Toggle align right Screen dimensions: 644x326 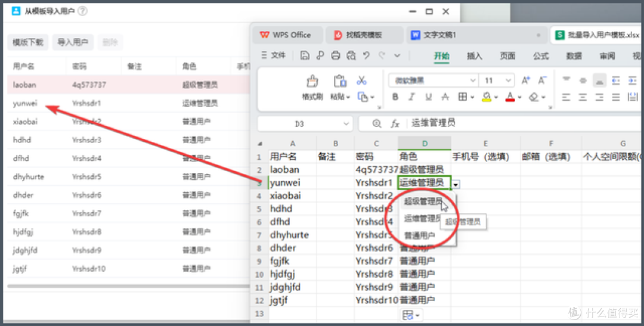599,97
